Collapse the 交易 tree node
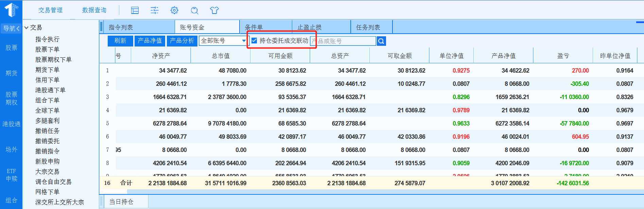Image resolution: width=644 pixels, height=209 pixels. pos(26,28)
